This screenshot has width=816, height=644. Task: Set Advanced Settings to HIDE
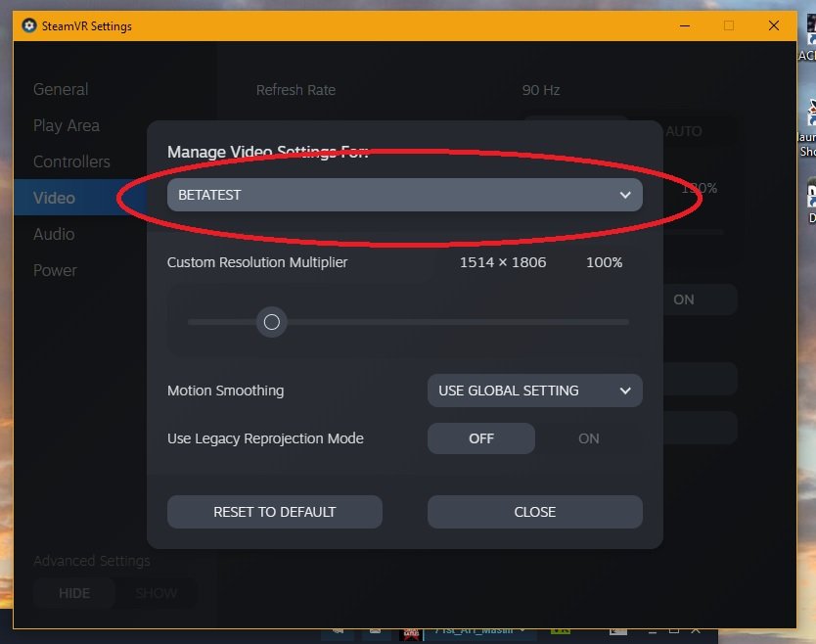(x=74, y=593)
